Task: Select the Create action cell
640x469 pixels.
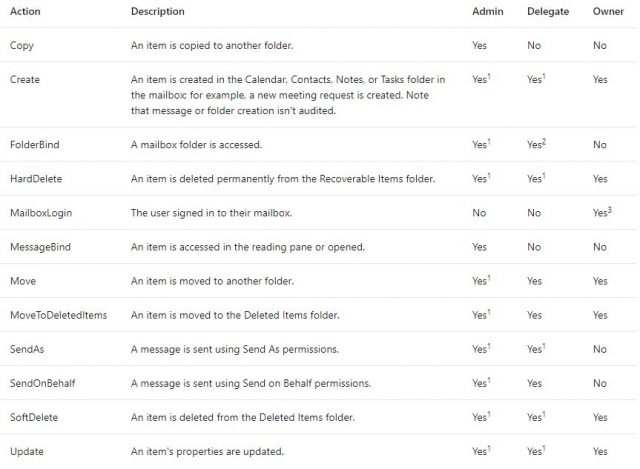Action: pyautogui.click(x=25, y=79)
